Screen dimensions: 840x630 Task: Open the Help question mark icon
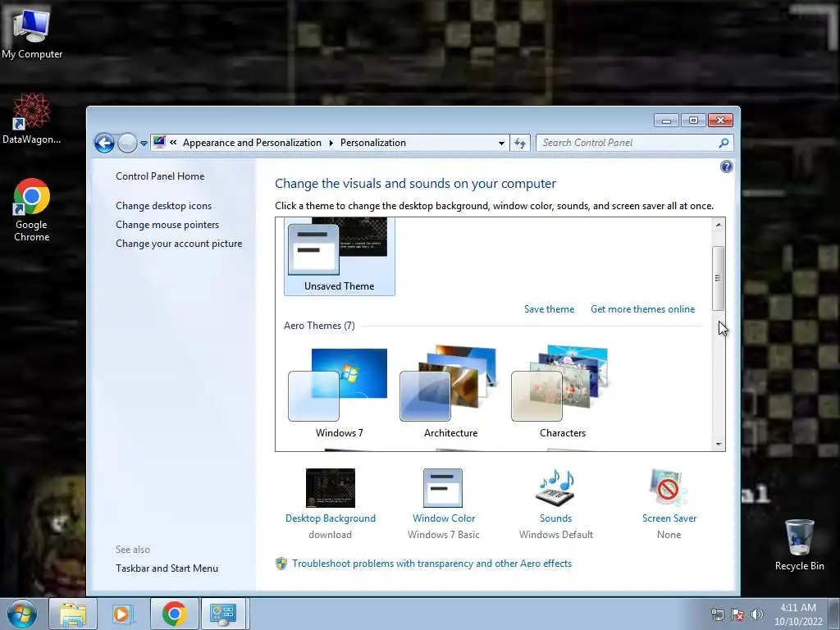pos(727,167)
